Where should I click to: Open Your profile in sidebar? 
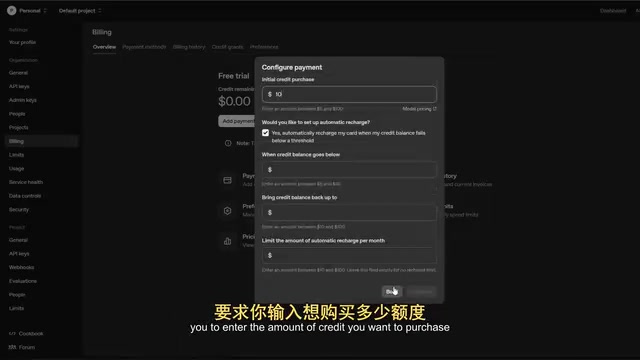(x=22, y=42)
